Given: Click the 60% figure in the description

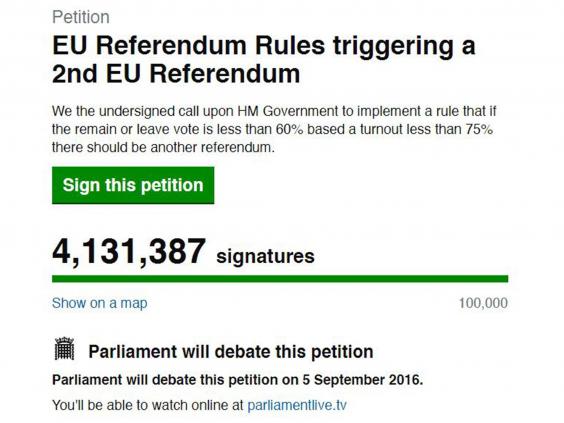Looking at the screenshot, I should tap(290, 129).
